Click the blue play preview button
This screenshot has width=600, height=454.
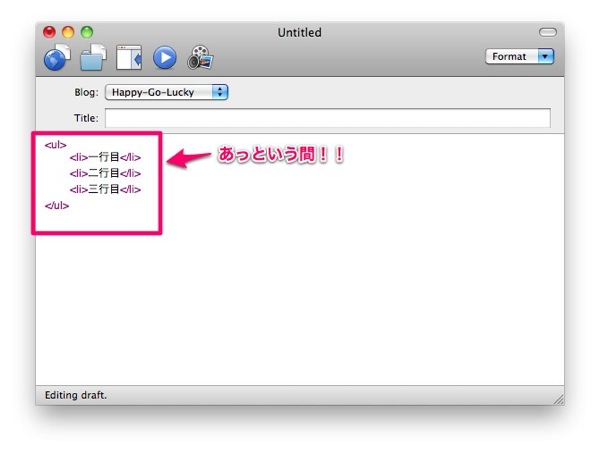tap(165, 58)
